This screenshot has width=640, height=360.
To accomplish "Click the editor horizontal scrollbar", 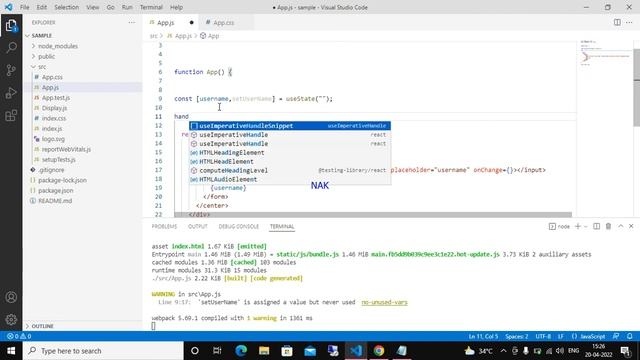I will [x=373, y=215].
